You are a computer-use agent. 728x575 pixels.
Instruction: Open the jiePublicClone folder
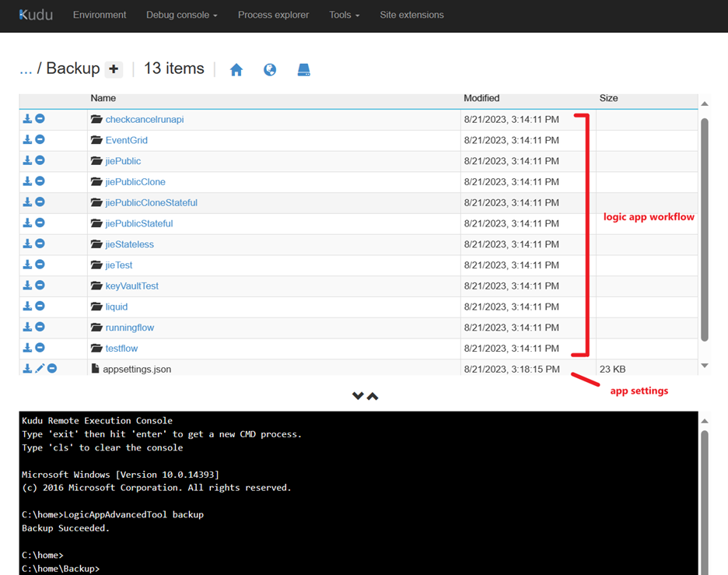click(x=135, y=181)
